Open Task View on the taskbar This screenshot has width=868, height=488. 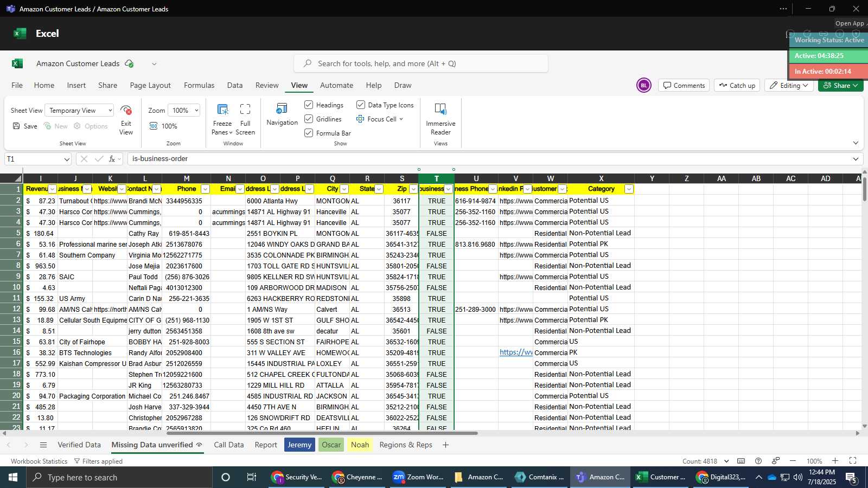[251, 477]
